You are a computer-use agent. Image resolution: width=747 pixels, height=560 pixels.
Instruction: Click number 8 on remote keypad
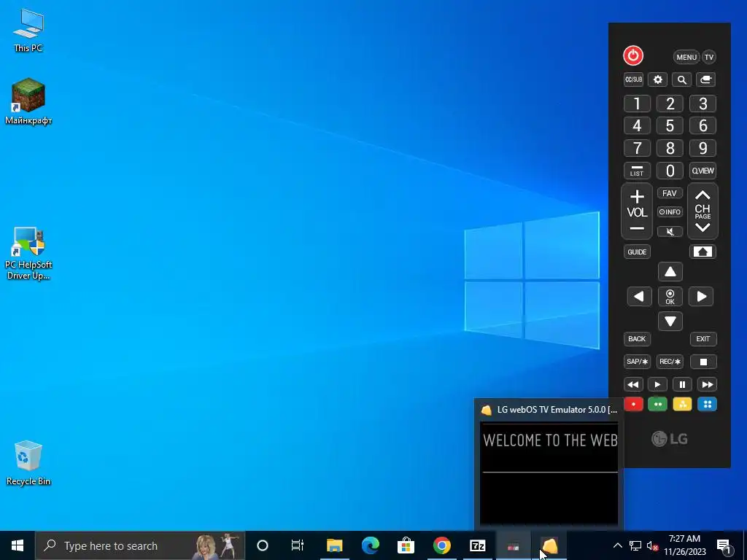coord(670,148)
